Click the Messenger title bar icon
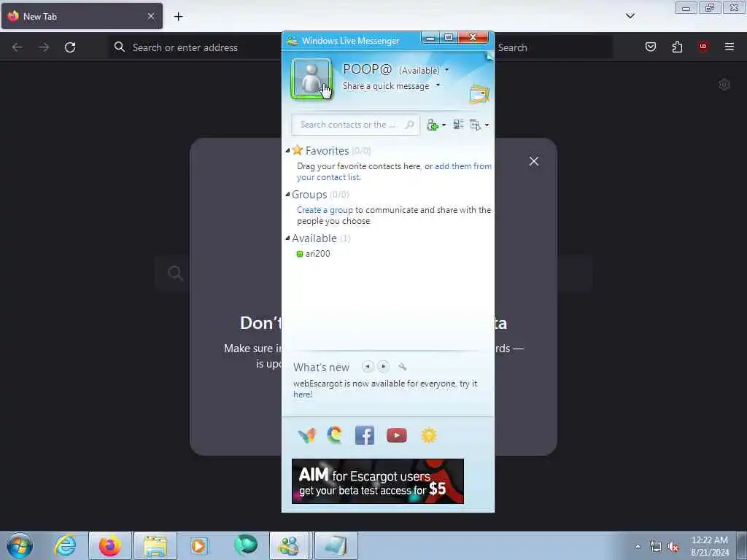The width and height of the screenshot is (747, 560). pyautogui.click(x=292, y=41)
